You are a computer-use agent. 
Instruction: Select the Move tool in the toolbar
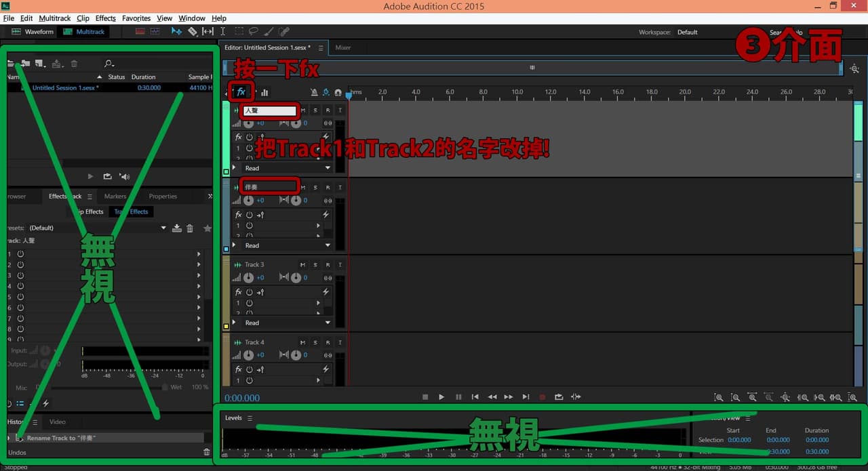(176, 31)
